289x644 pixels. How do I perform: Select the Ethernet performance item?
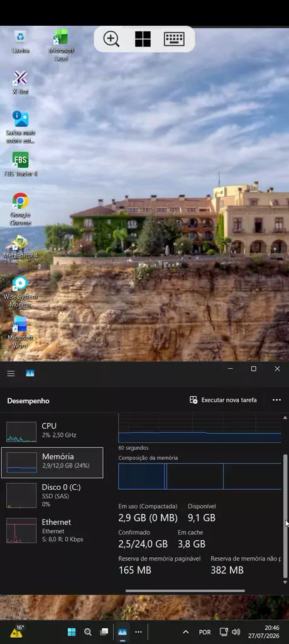[52, 530]
